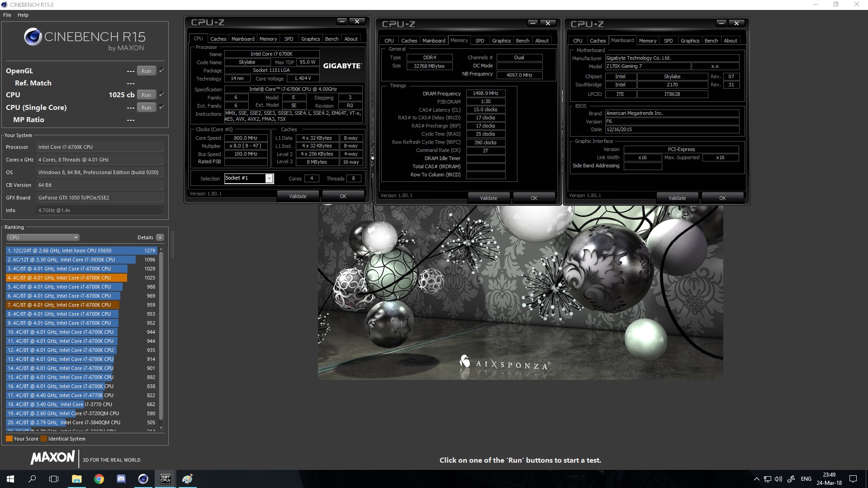Open the network status tray icon
The width and height of the screenshot is (868, 488).
768,479
